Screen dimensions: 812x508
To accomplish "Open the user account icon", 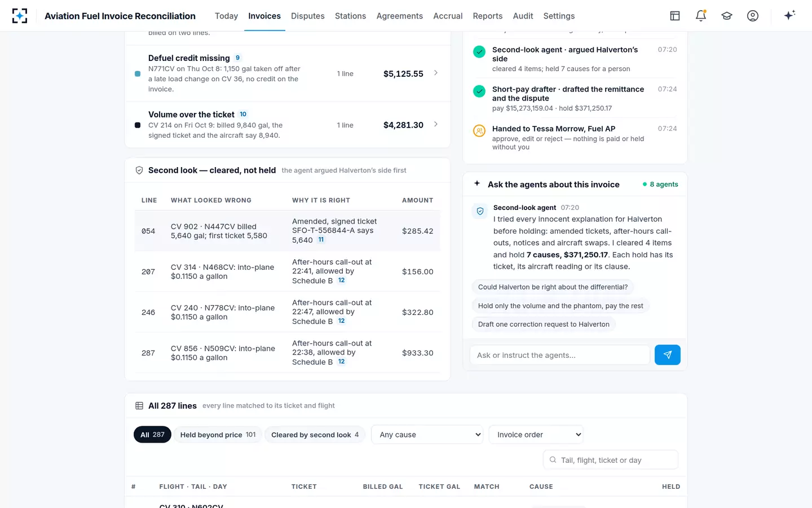I will pyautogui.click(x=753, y=16).
